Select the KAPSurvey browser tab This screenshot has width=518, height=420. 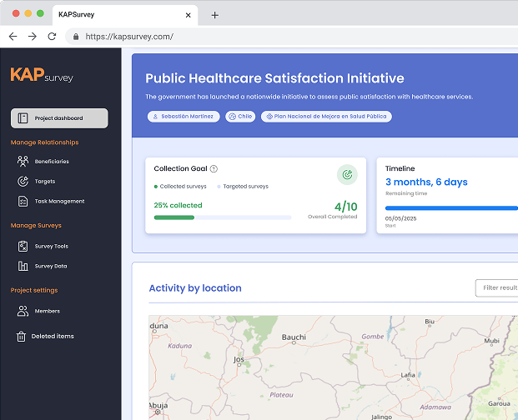click(125, 15)
